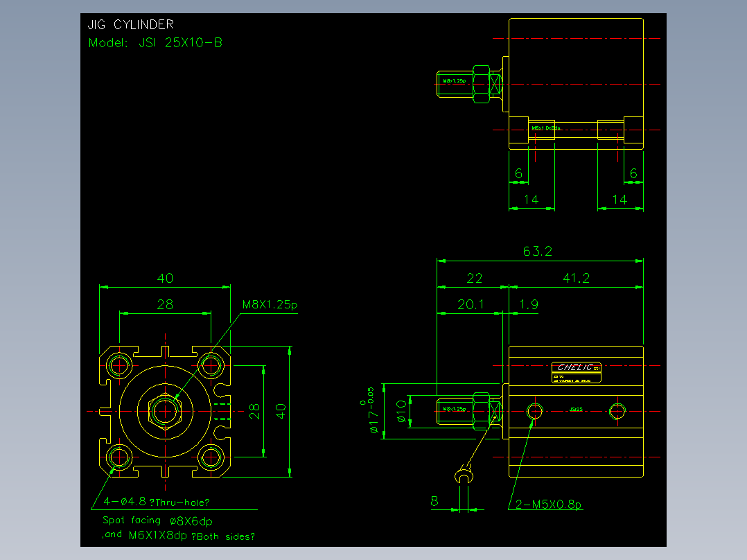Image resolution: width=747 pixels, height=560 pixels.
Task: Select the "Model: JSI 25X10-B" label
Action: coord(155,43)
